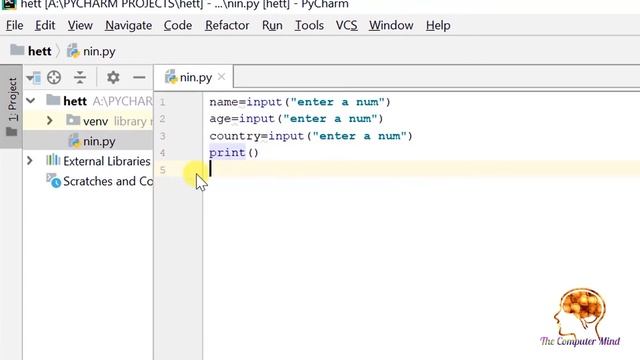The image size is (640, 360).
Task: Click line number 4 in the gutter
Action: pyautogui.click(x=162, y=153)
